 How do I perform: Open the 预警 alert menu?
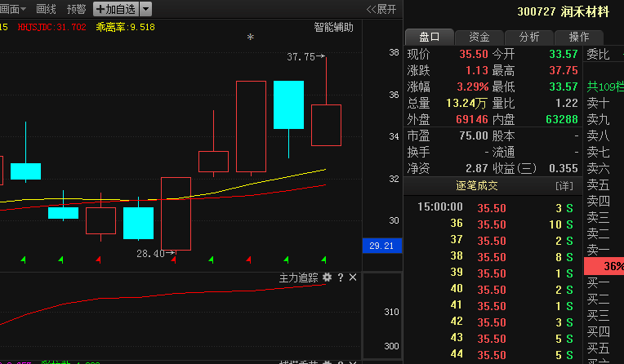[77, 9]
